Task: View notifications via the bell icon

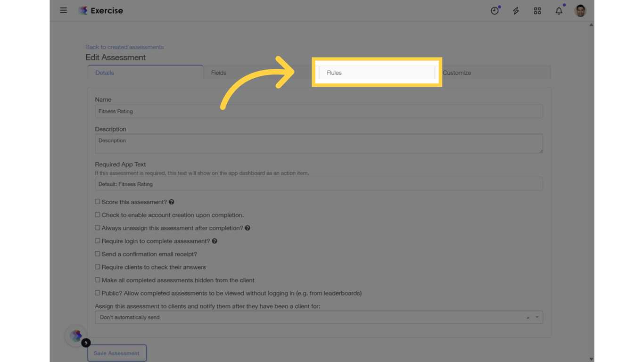Action: (559, 10)
